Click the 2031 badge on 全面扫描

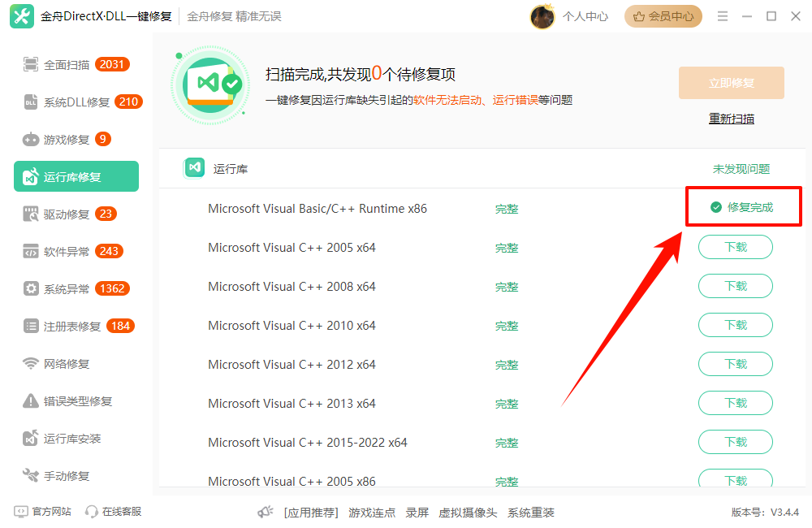tap(112, 64)
